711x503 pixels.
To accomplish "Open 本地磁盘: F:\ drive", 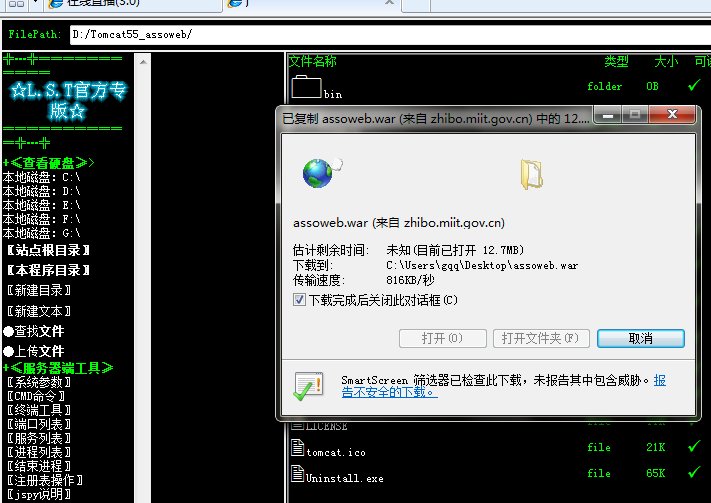I will [42, 220].
